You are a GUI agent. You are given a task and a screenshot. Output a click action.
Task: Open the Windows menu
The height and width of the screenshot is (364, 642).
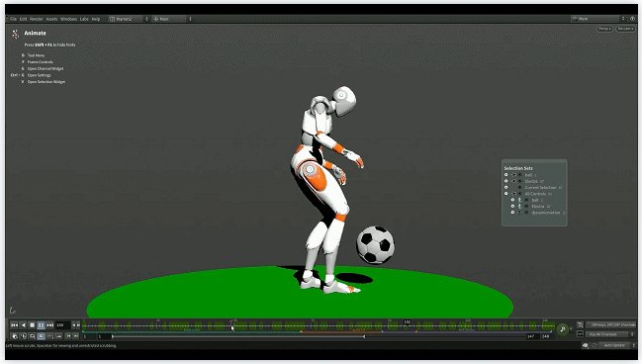[69, 19]
